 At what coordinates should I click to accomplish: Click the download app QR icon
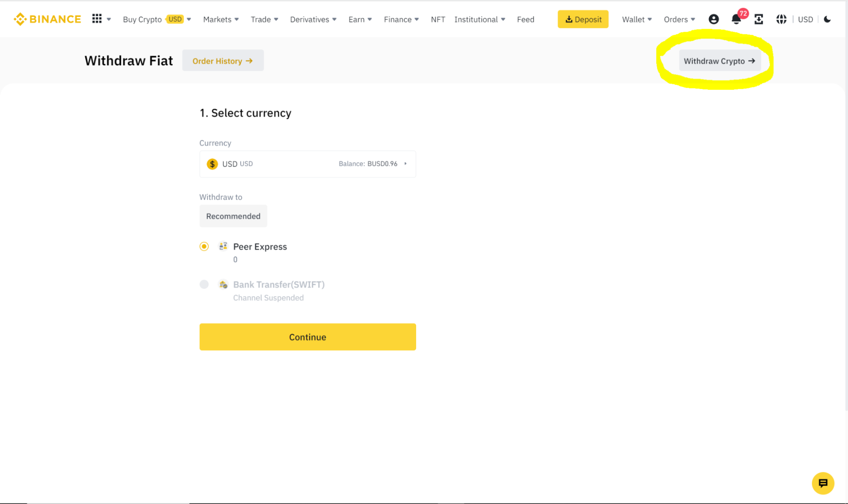point(758,19)
